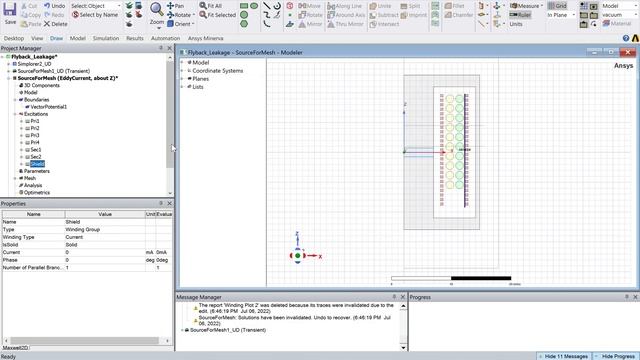Expand Planes node in modeler tree
640x360 pixels.
click(182, 79)
